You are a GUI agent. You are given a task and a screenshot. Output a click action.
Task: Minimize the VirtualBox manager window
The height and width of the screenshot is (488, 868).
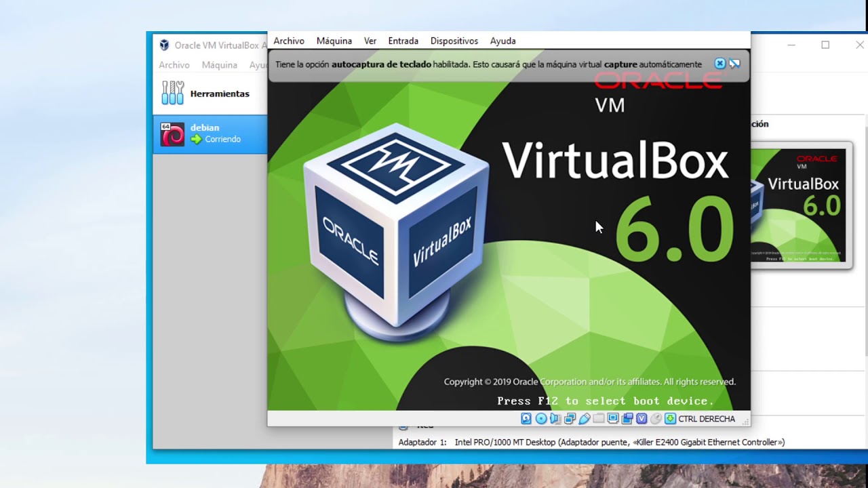coord(791,45)
